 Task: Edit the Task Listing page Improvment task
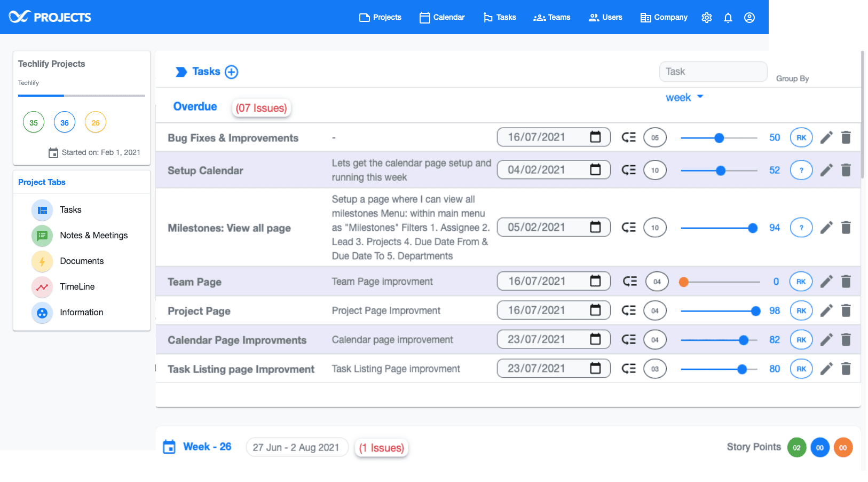tap(826, 369)
